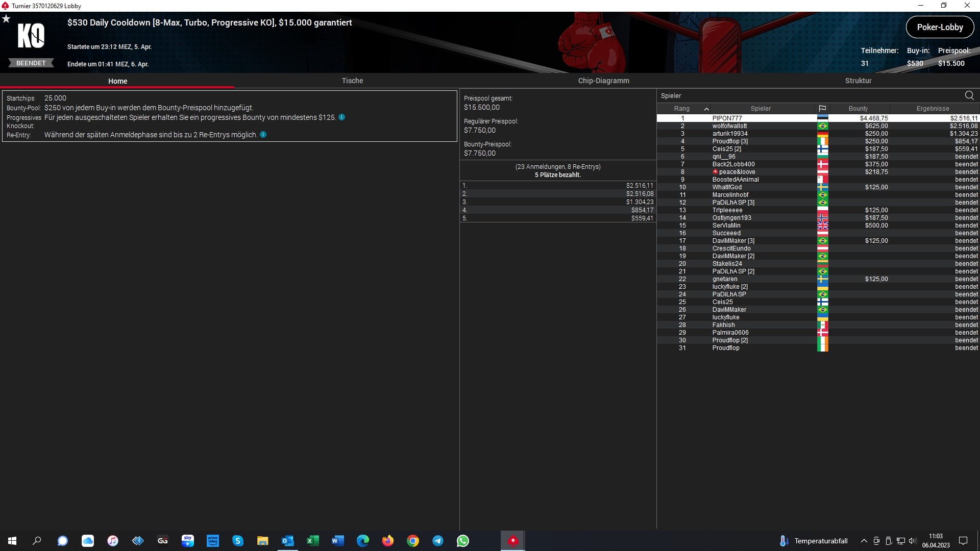
Task: Sort by the Ergebnisse column header
Action: [933, 109]
